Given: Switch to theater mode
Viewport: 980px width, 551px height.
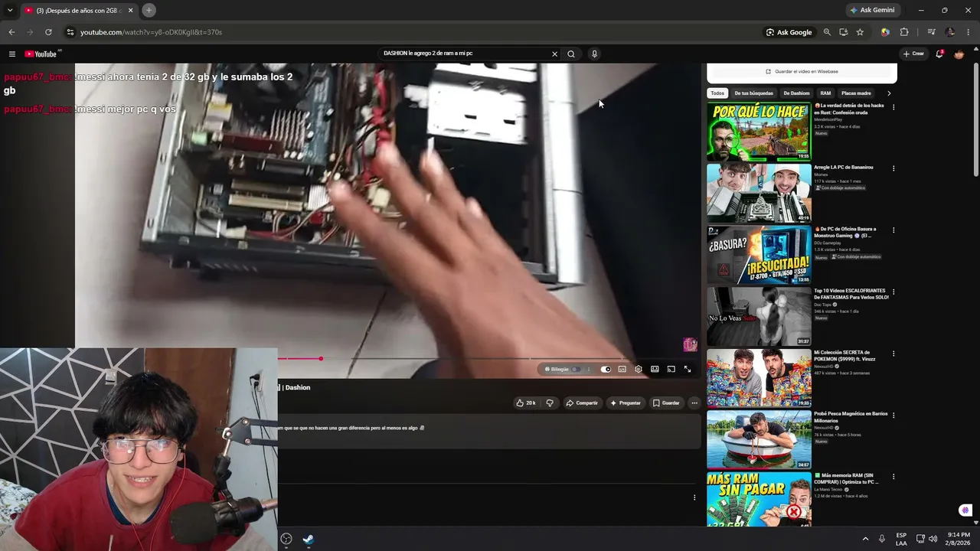Looking at the screenshot, I should click(x=655, y=369).
